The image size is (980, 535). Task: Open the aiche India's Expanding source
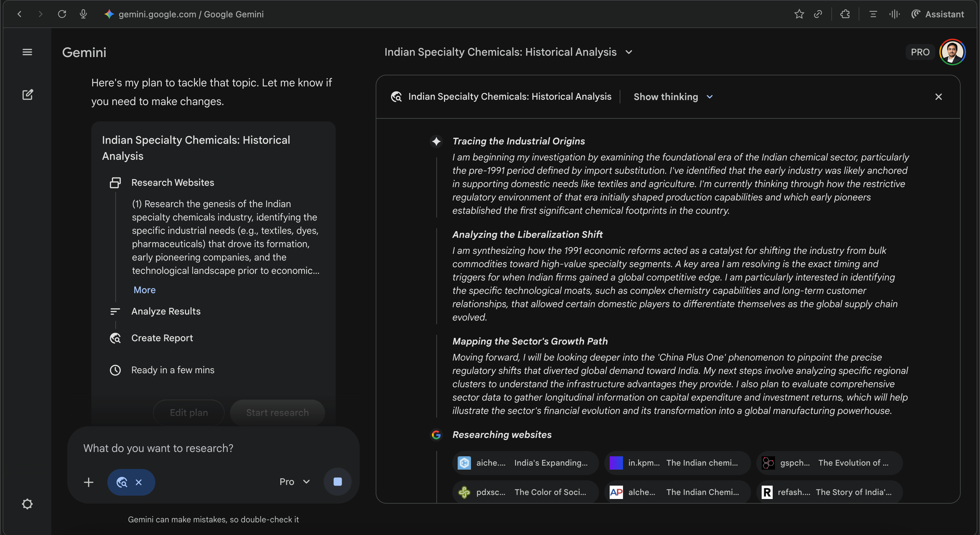525,463
